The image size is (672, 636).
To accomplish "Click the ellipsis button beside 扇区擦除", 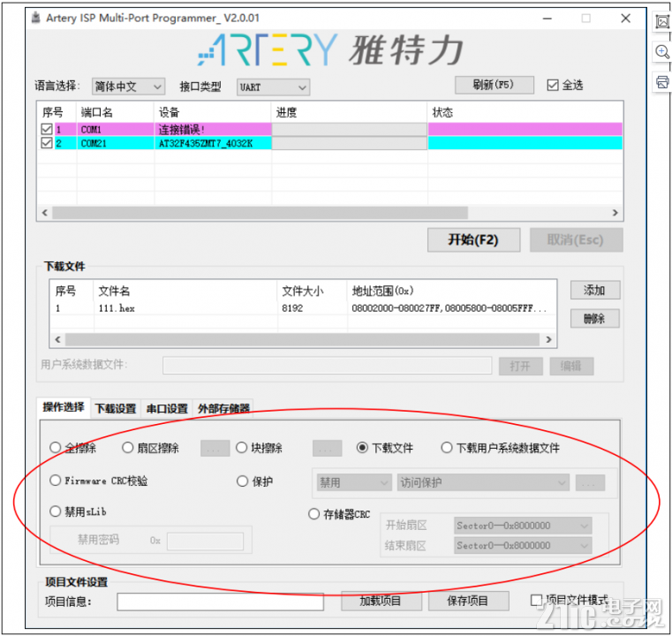I will click(x=215, y=449).
